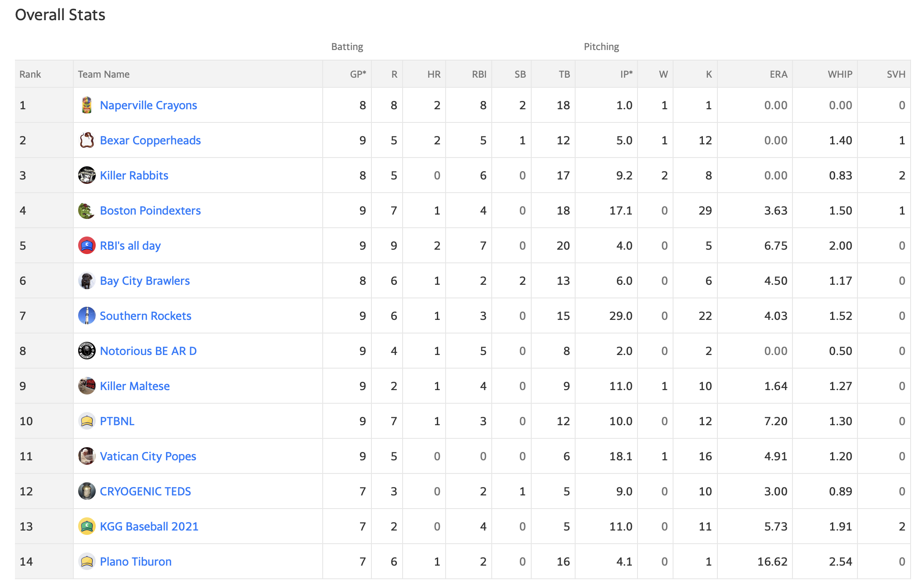Screen dimensions: 922x588
Task: Click the KGG Baseball 2021 green cap icon
Action: coord(87,526)
